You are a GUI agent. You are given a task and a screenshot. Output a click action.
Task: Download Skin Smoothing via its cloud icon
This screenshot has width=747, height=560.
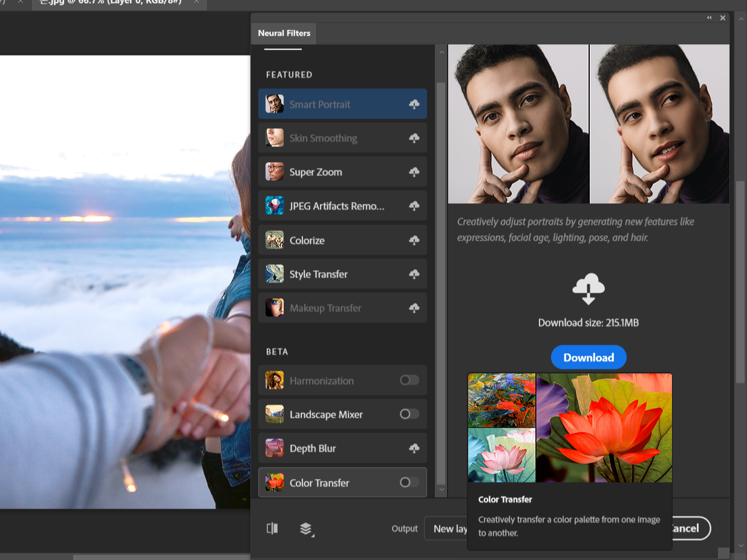(414, 138)
